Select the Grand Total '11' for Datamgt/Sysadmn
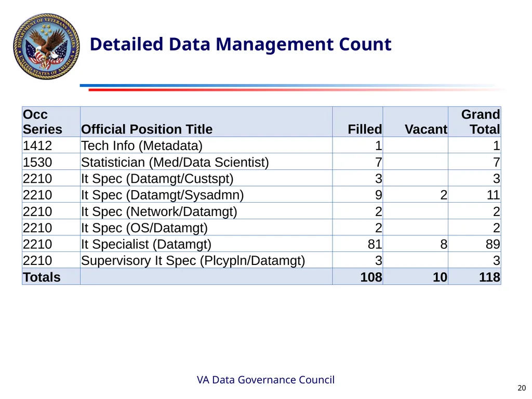Image resolution: width=532 pixels, height=399 pixels. click(474, 194)
